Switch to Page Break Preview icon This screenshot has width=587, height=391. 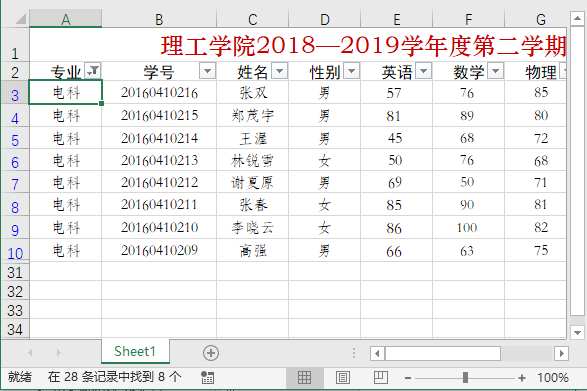[x=381, y=378]
